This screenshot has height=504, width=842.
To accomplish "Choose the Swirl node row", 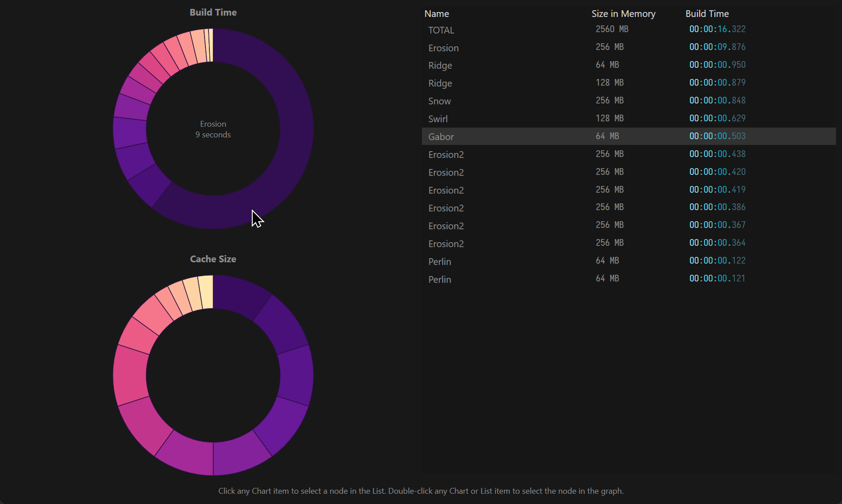I will pos(629,119).
